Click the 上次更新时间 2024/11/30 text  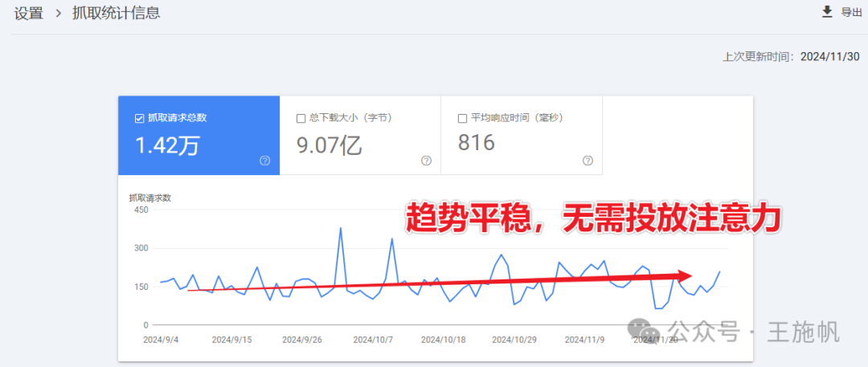click(x=791, y=57)
